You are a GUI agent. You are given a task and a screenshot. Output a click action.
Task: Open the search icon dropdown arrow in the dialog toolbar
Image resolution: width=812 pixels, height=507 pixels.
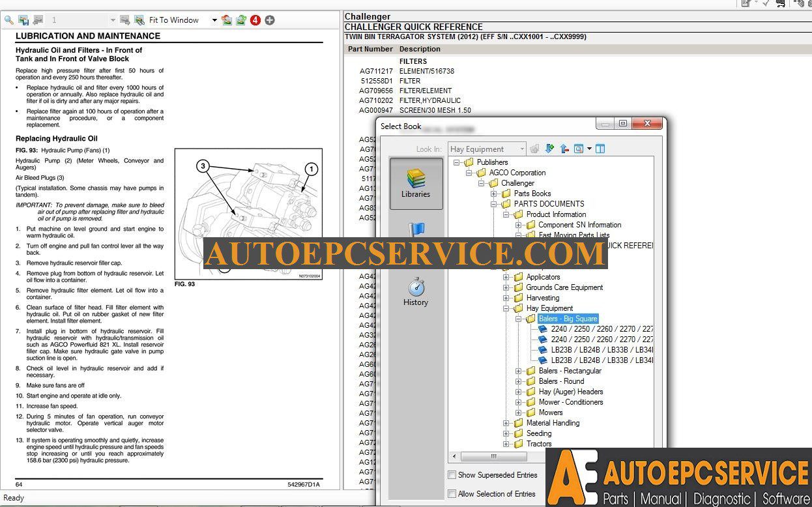[x=589, y=149]
